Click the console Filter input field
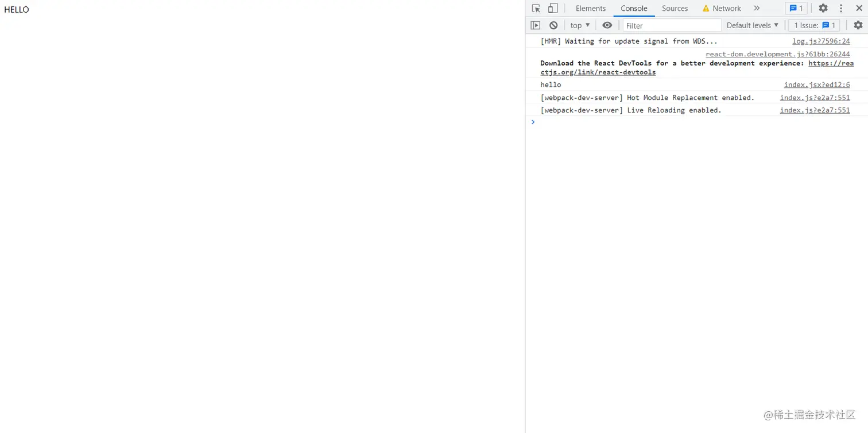Viewport: 868px width, 433px height. click(672, 25)
